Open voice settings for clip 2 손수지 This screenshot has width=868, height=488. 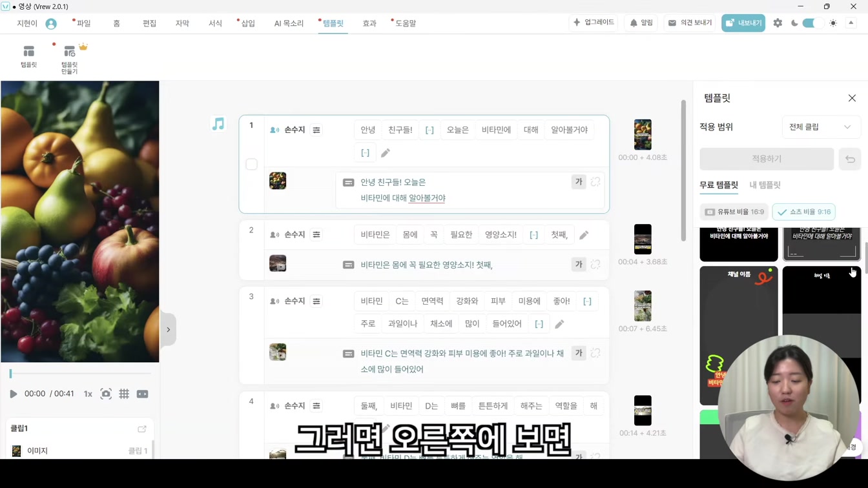(x=316, y=234)
